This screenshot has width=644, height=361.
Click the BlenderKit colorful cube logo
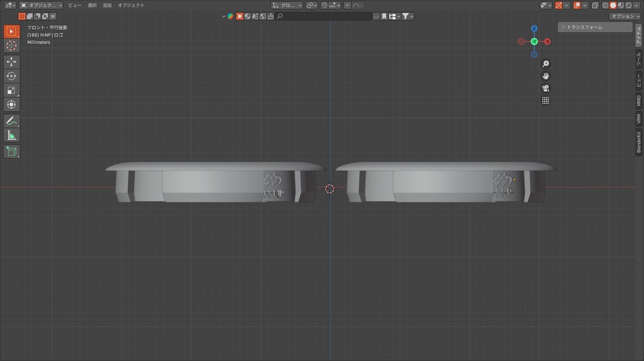[x=230, y=16]
